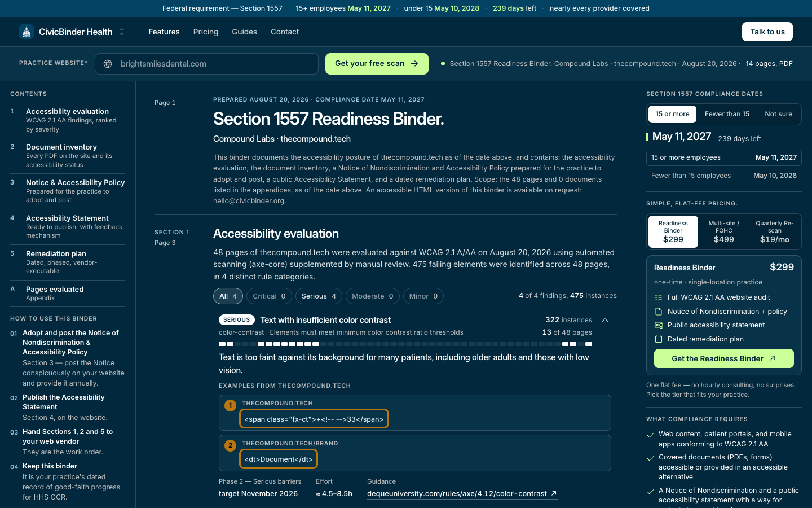Image resolution: width=812 pixels, height=508 pixels.
Task: Click step 01 Adopt and post the Notice
Action: pos(68,358)
